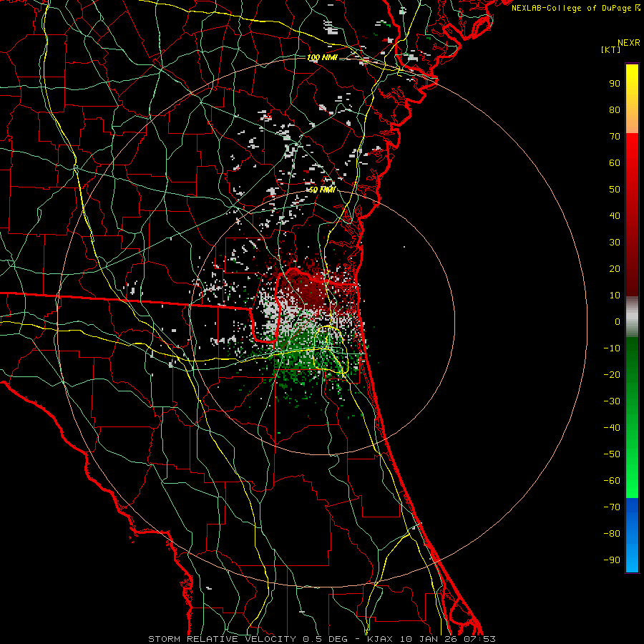This screenshot has width=644, height=644.
Task: Click the -20 value on the velocity scale
Action: coord(612,375)
